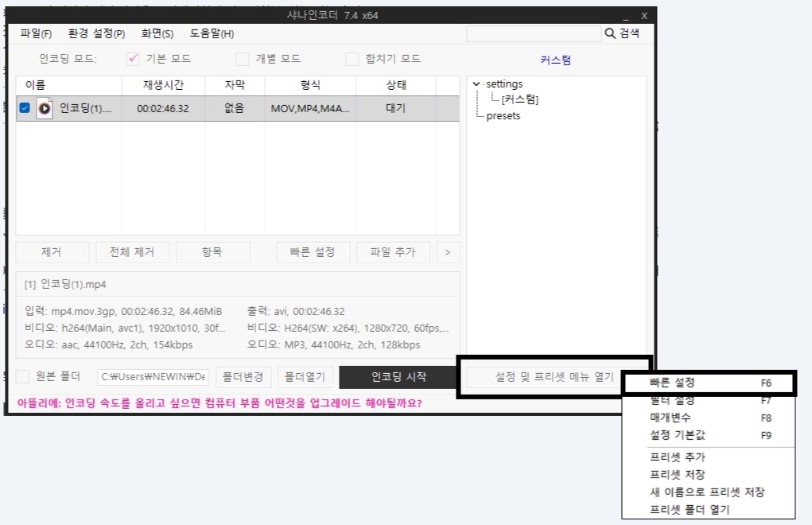
Task: Click the 파일 추가 button
Action: click(393, 252)
